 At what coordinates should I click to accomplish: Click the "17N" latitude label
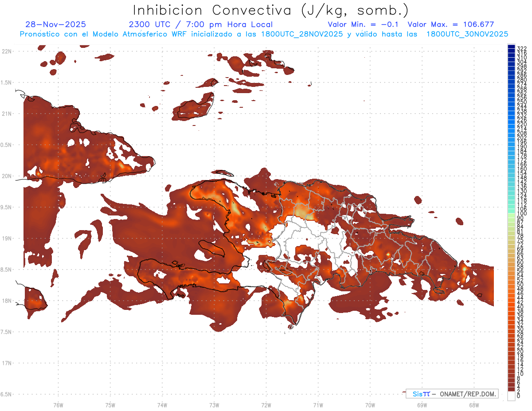click(x=7, y=363)
